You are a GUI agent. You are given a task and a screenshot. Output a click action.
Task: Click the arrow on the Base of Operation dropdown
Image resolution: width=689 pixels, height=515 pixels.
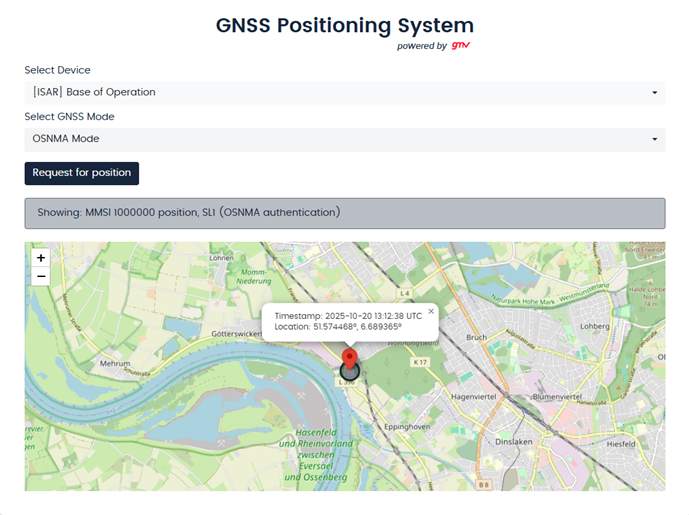(654, 93)
